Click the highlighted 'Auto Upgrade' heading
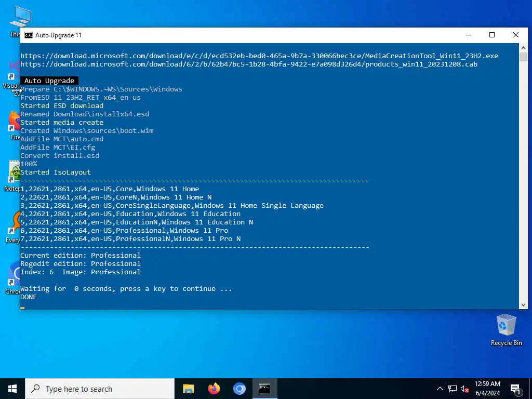The width and height of the screenshot is (532, 399). (x=49, y=81)
